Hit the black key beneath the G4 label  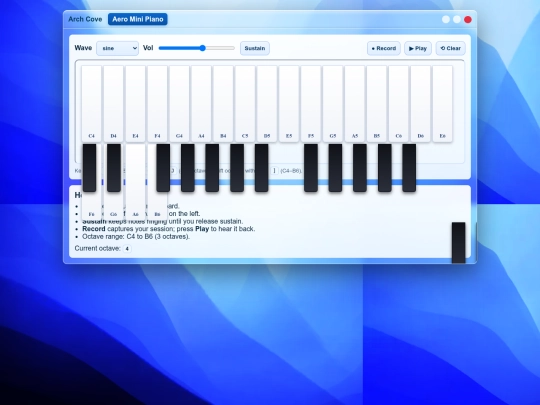[188, 168]
